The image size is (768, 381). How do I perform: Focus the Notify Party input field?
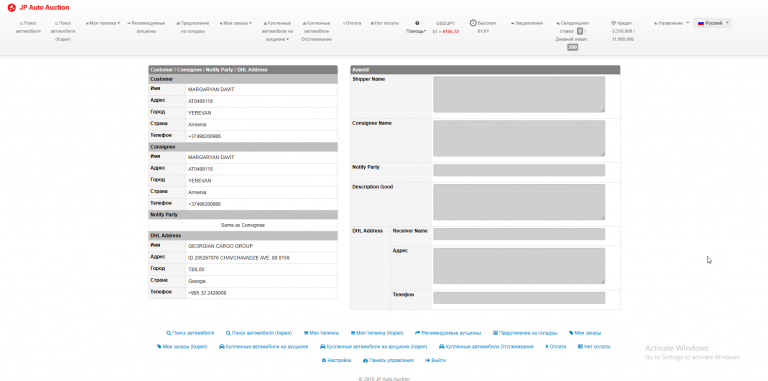coord(519,170)
